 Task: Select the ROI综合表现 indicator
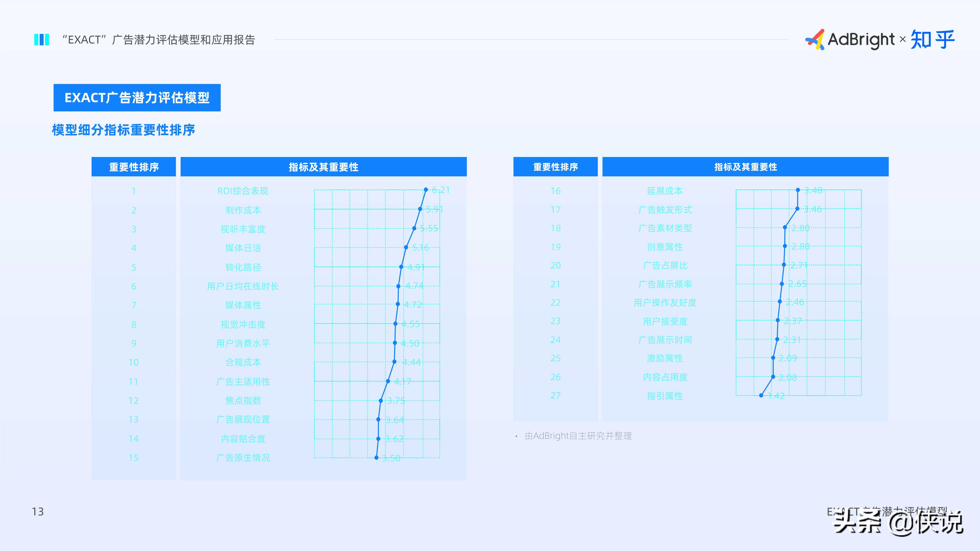click(243, 191)
